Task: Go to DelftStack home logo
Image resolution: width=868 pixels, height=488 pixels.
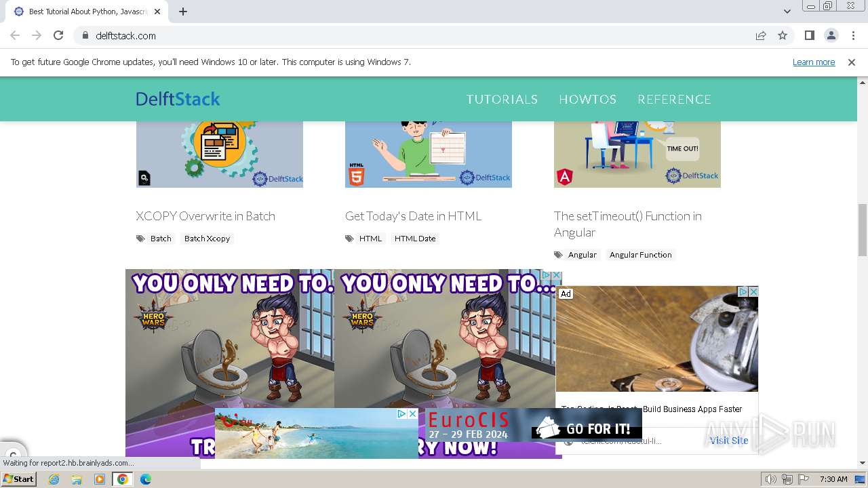Action: coord(178,99)
